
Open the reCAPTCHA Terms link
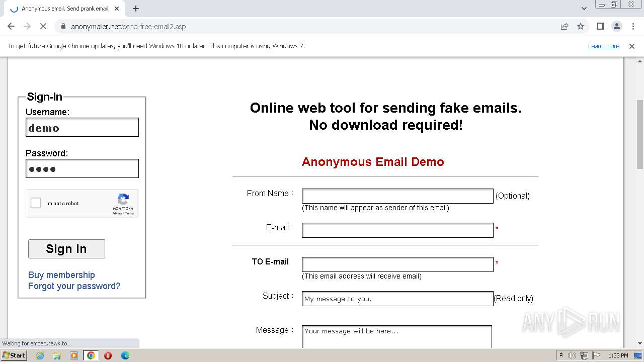(129, 213)
